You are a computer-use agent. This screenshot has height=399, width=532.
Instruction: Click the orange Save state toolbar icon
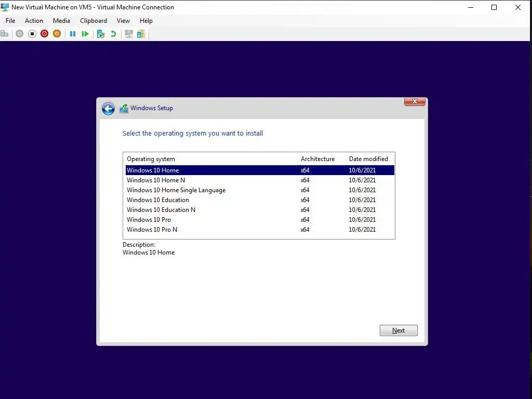[57, 34]
